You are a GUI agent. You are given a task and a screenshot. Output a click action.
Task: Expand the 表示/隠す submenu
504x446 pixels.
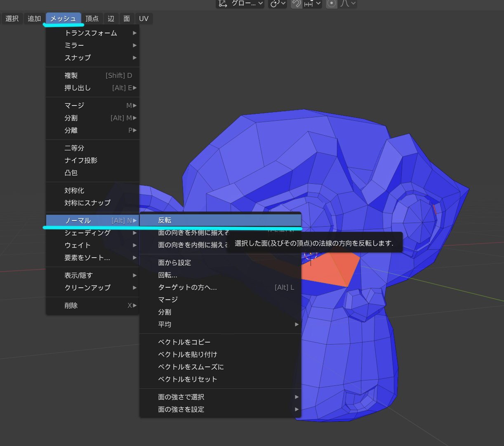(x=92, y=275)
